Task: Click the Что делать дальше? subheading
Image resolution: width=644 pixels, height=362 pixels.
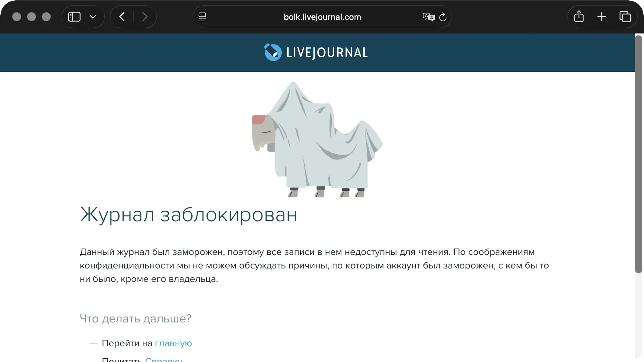Action: tap(136, 319)
